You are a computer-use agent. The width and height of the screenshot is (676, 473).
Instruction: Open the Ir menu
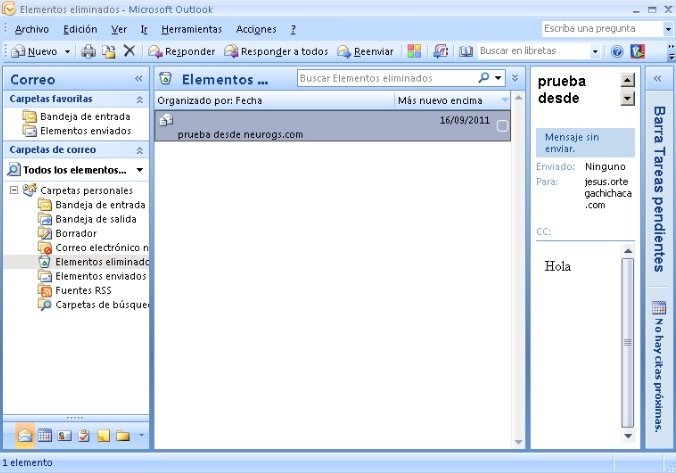[144, 29]
